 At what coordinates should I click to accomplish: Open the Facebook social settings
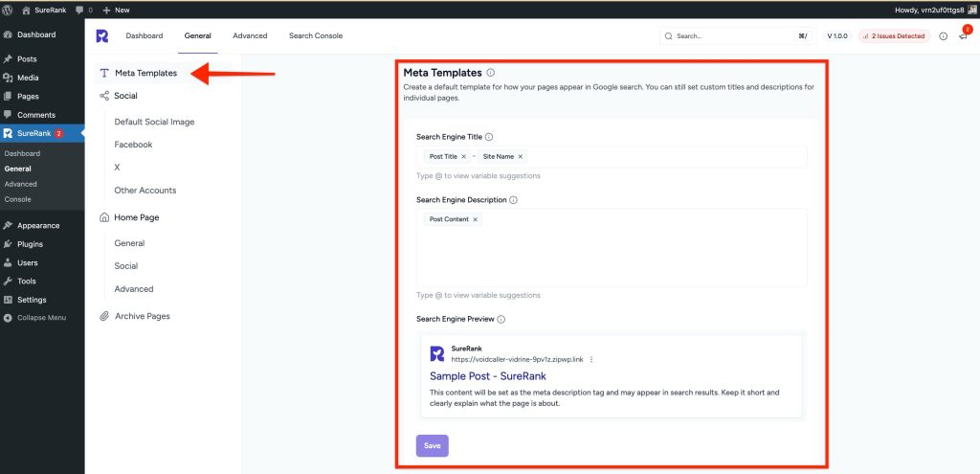133,145
